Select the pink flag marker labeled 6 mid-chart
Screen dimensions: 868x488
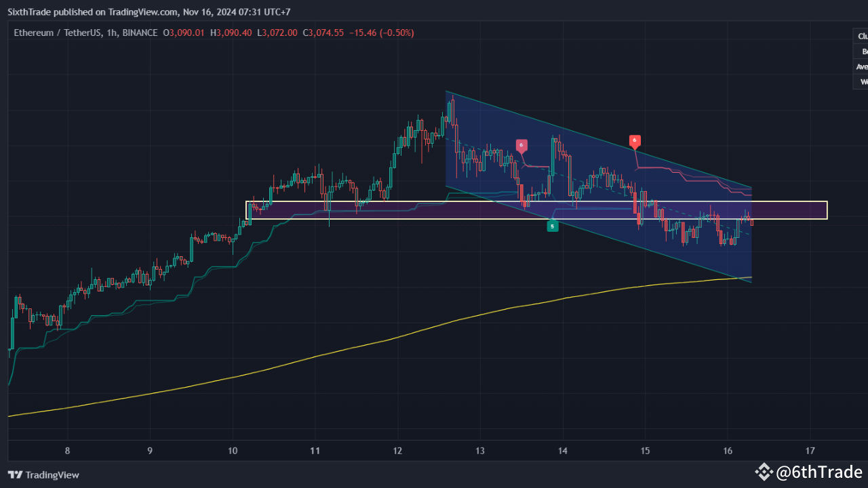pyautogui.click(x=521, y=144)
